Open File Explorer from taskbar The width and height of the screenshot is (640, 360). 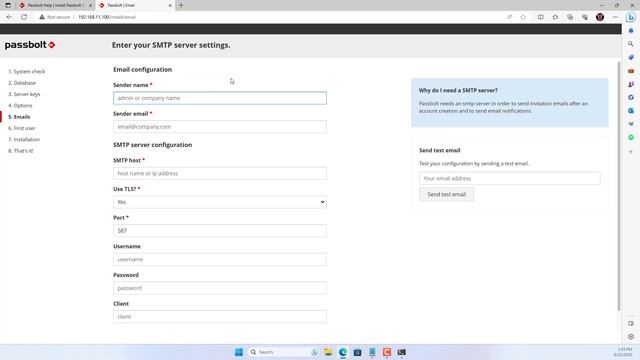328,352
